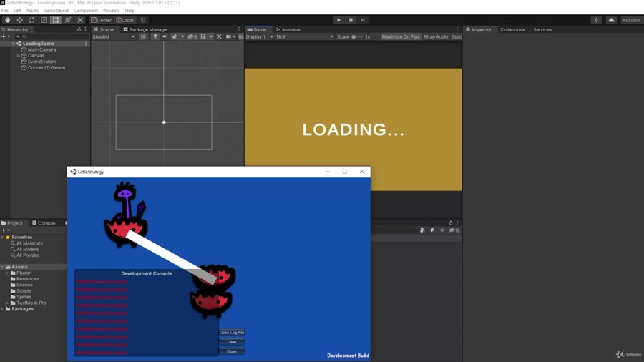
Task: Open the Assets menu
Action: click(x=32, y=11)
